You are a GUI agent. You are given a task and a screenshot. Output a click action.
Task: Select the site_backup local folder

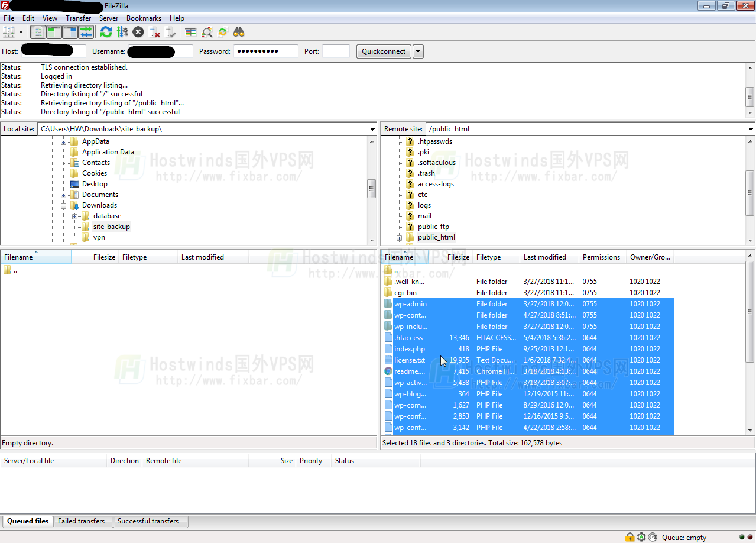111,227
